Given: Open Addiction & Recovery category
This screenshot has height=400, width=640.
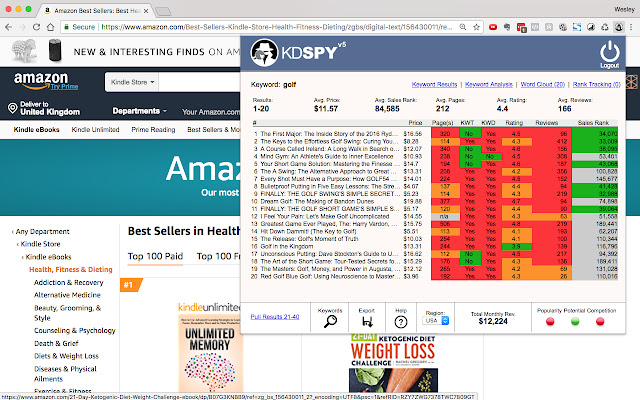Looking at the screenshot, I should click(69, 282).
